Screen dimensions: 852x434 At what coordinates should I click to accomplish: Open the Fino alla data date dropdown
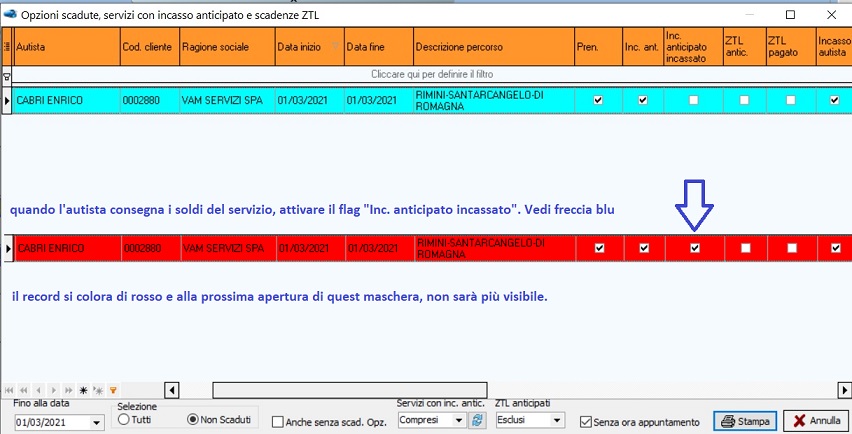tap(97, 422)
